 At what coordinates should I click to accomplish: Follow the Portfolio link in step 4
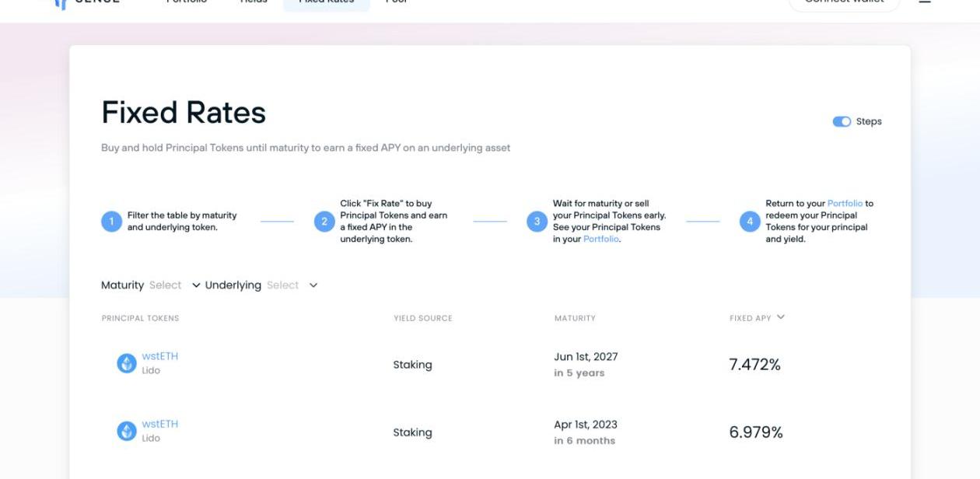click(x=845, y=204)
